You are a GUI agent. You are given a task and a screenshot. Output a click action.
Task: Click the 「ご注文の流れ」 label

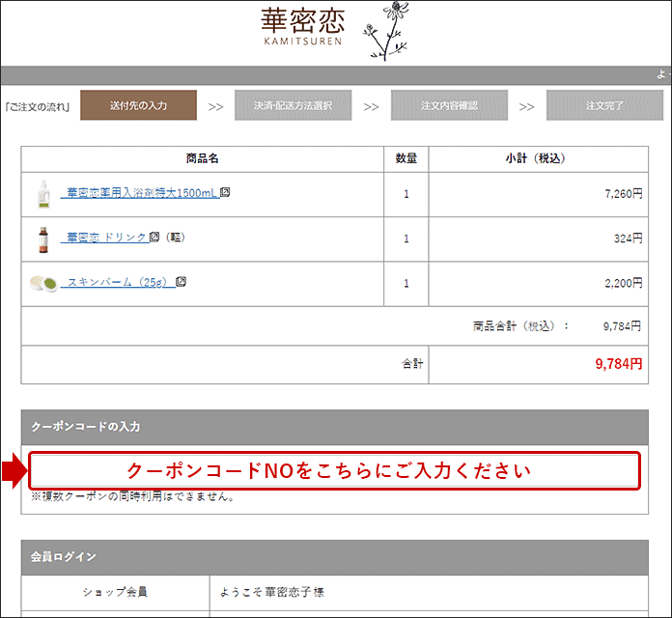tap(38, 107)
